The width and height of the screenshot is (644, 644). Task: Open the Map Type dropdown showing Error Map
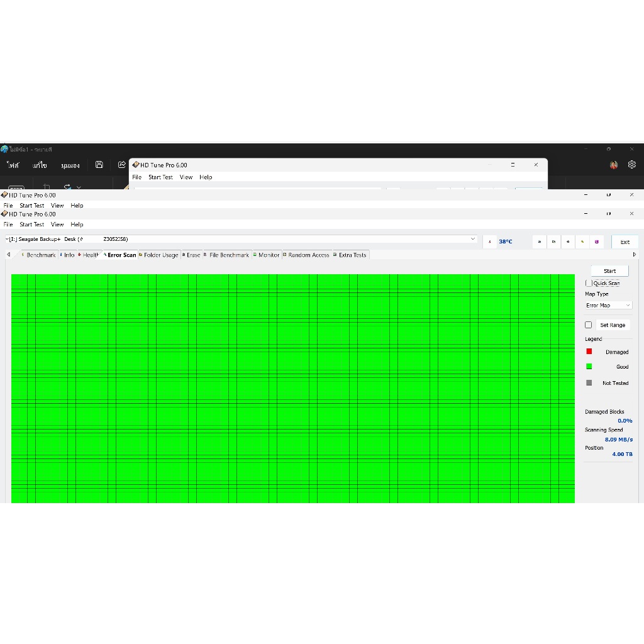click(608, 305)
